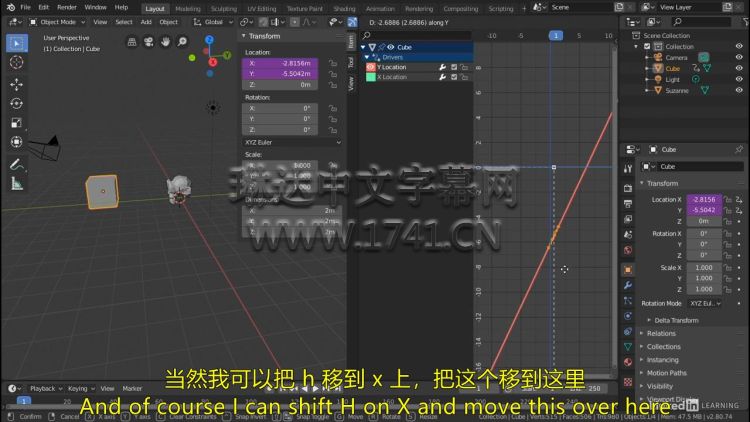Screen dimensions: 750x422
Task: Collapse the Cube channel group
Action: click(x=363, y=47)
